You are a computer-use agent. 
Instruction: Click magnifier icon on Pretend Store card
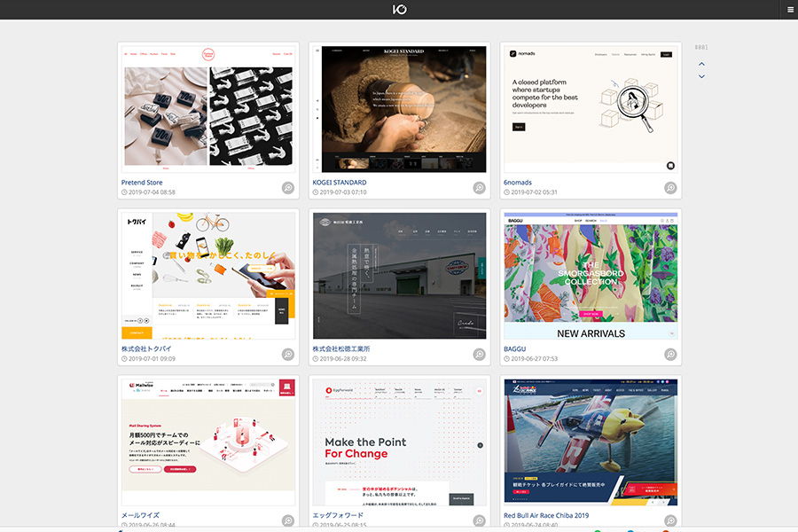click(x=287, y=188)
